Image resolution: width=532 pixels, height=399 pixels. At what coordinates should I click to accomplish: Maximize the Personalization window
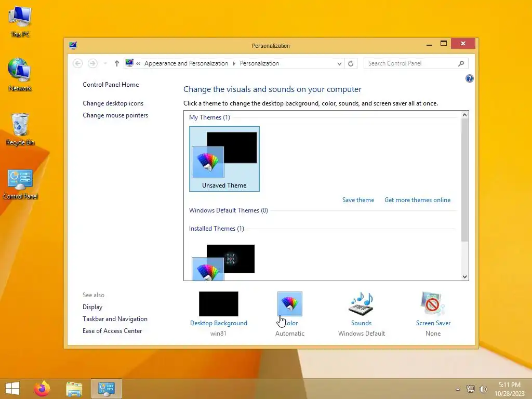point(444,44)
